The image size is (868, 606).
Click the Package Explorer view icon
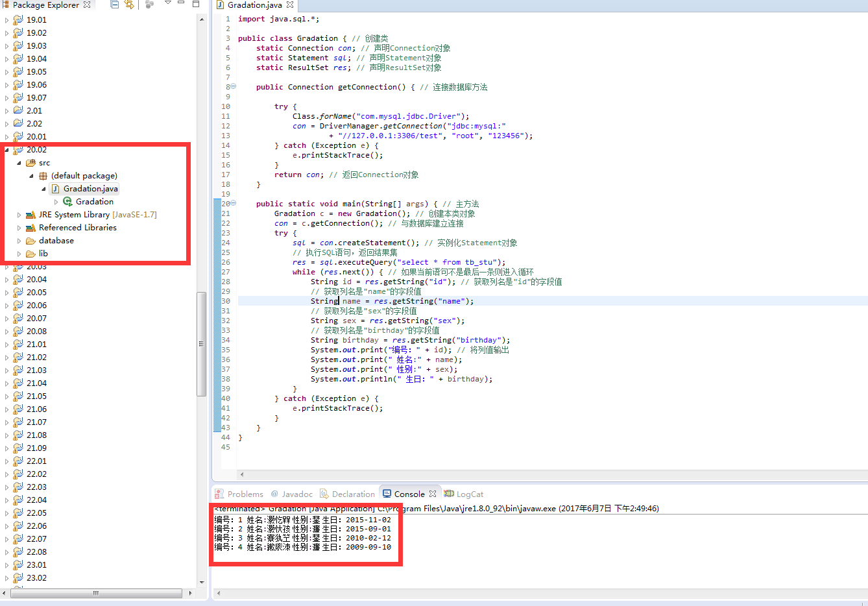pos(6,5)
